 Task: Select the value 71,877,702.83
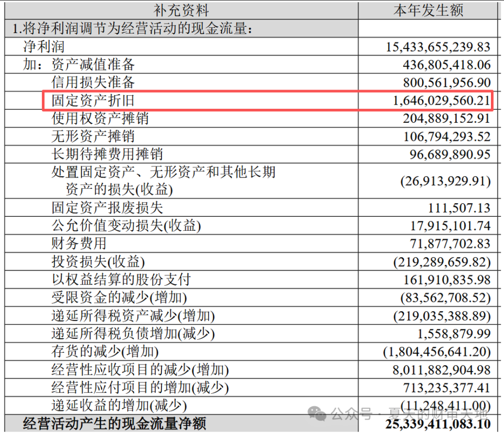pyautogui.click(x=450, y=244)
